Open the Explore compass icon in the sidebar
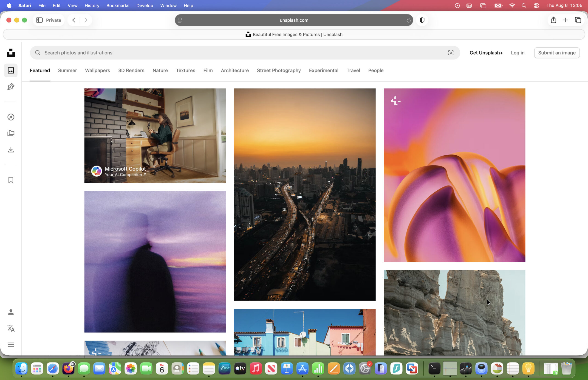588x380 pixels. (x=11, y=117)
